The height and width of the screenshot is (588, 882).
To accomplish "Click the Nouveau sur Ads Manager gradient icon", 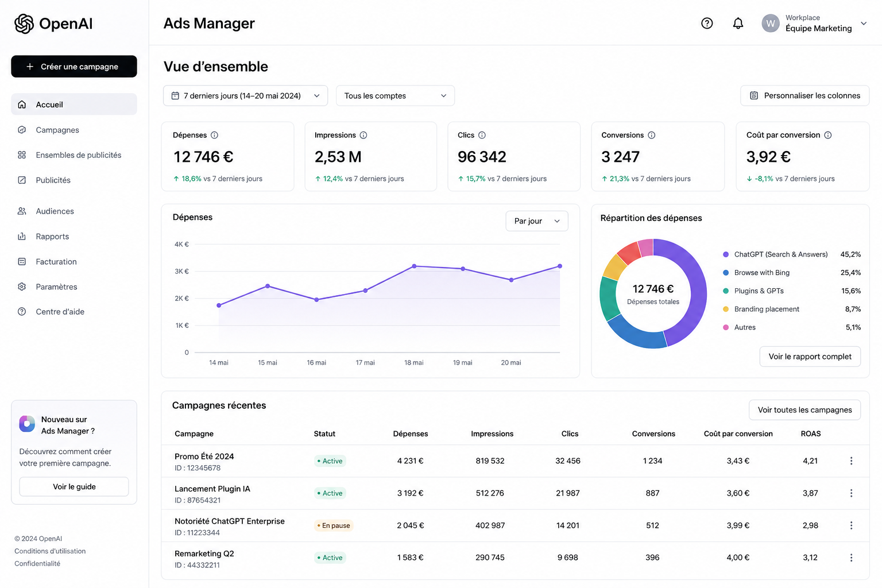I will click(x=27, y=424).
